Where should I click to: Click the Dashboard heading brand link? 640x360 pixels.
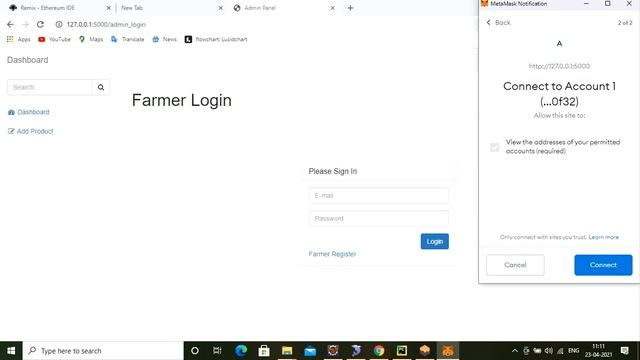[x=27, y=60]
